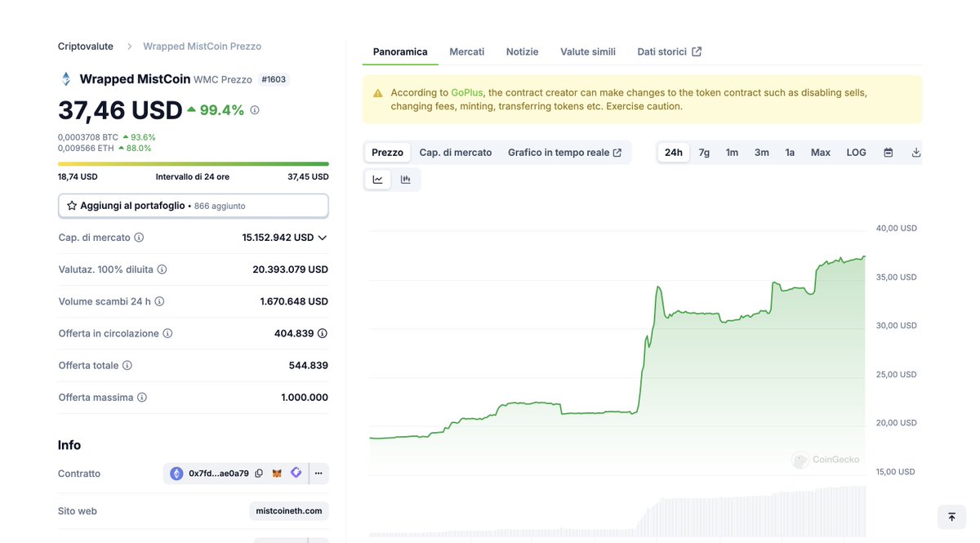Image resolution: width=980 pixels, height=543 pixels.
Task: Click the contract address 0x7fd...ae0a79
Action: 219,474
